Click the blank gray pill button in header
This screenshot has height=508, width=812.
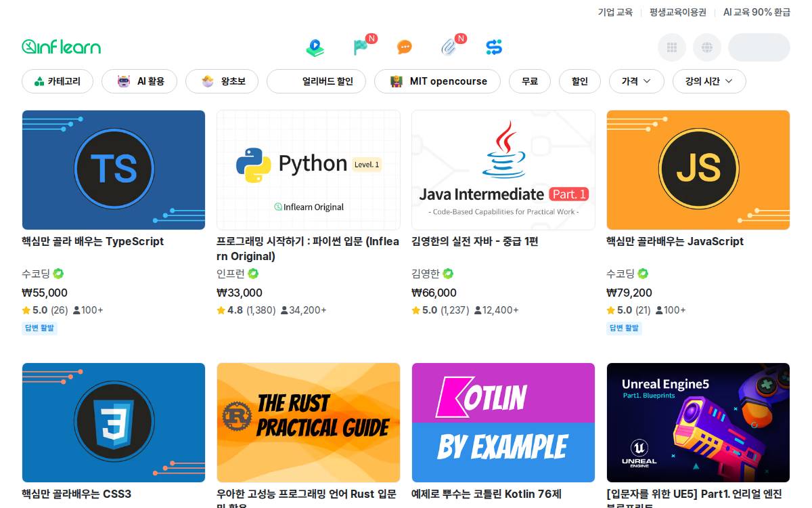tap(759, 47)
